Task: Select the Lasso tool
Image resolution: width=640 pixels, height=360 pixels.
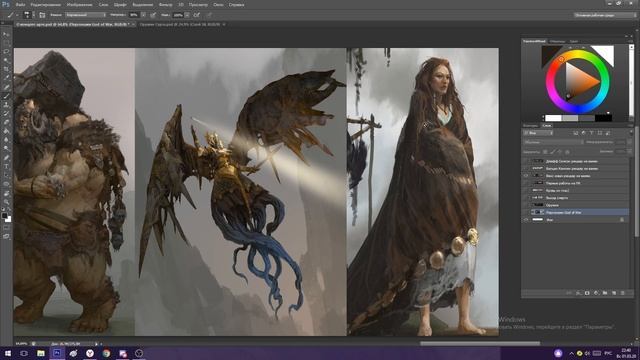Action: click(6, 51)
